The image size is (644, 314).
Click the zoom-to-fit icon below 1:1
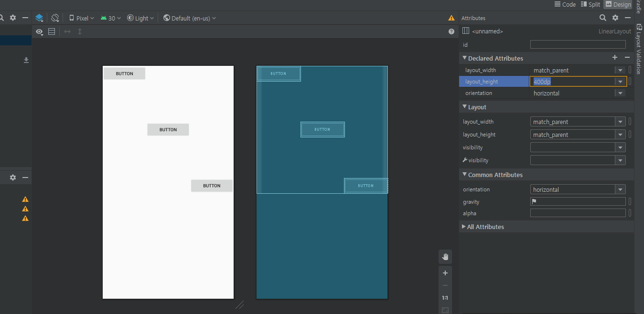click(x=445, y=310)
